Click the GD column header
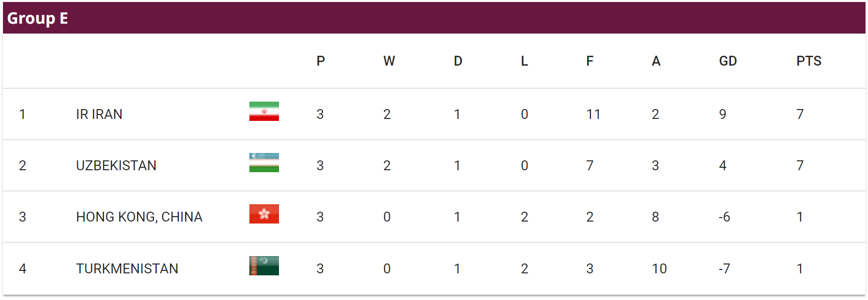This screenshot has height=300, width=868. pos(728,61)
